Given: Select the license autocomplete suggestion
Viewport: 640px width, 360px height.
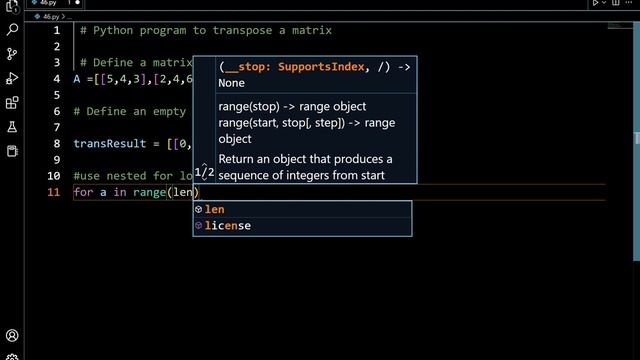Looking at the screenshot, I should 302,226.
